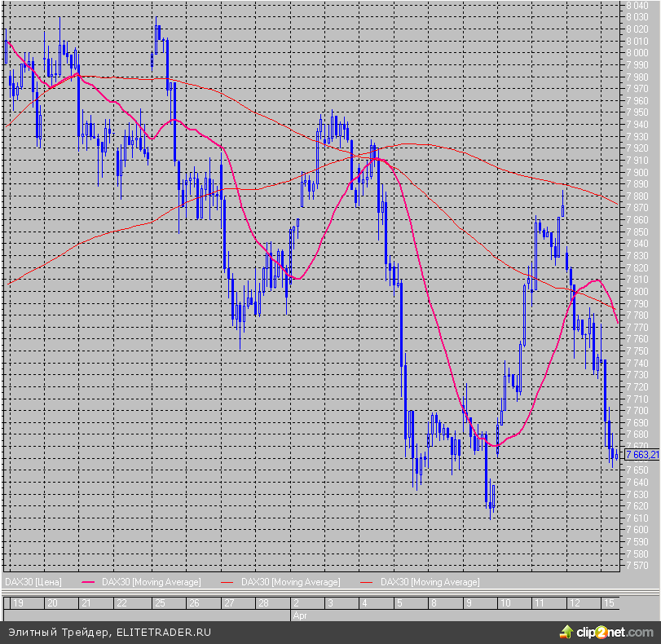661x644 pixels.
Task: Click the Apr month label
Action: click(x=299, y=615)
